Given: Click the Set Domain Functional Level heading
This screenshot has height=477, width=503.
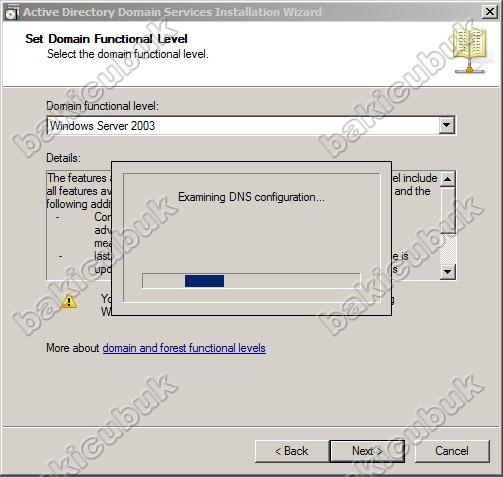Looking at the screenshot, I should point(106,39).
